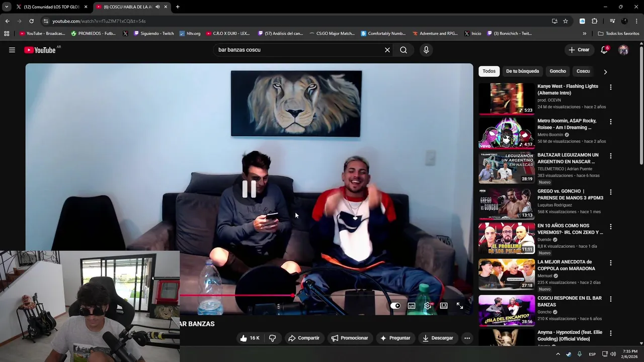This screenshot has width=644, height=362.
Task: Open options for GREGO vs. GONCHO video
Action: pyautogui.click(x=611, y=192)
